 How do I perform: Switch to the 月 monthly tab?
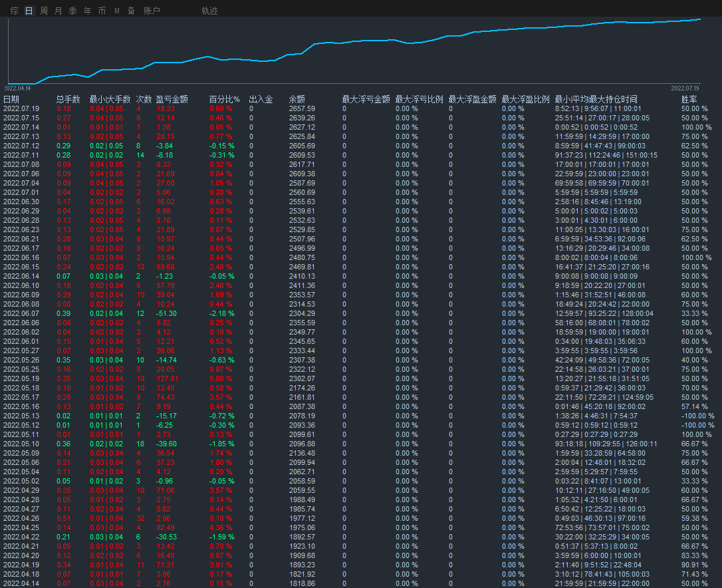point(59,11)
